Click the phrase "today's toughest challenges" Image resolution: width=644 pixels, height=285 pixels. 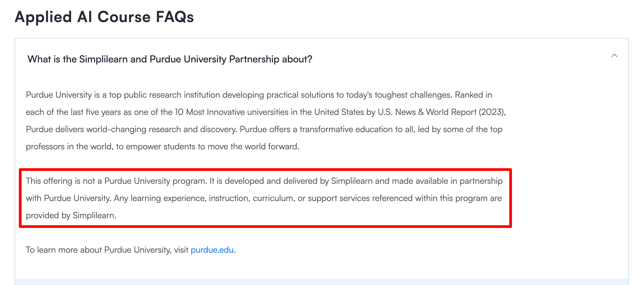399,95
